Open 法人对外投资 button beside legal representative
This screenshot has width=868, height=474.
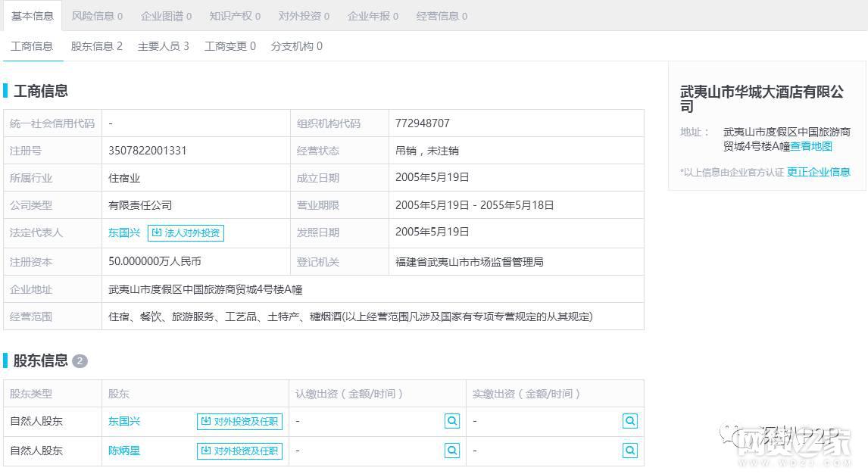coord(186,233)
